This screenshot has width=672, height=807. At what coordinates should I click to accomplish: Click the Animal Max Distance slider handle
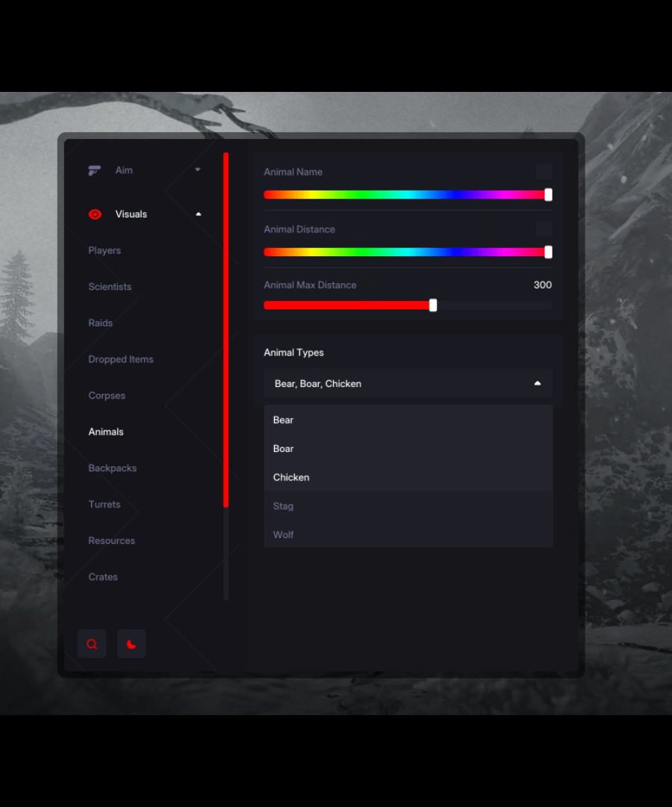433,305
